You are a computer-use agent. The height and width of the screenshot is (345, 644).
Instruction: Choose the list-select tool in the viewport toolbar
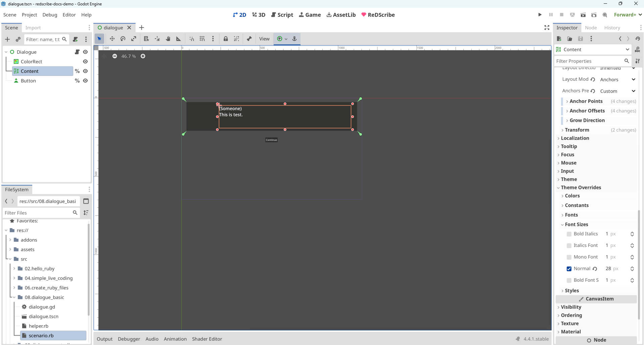[146, 39]
